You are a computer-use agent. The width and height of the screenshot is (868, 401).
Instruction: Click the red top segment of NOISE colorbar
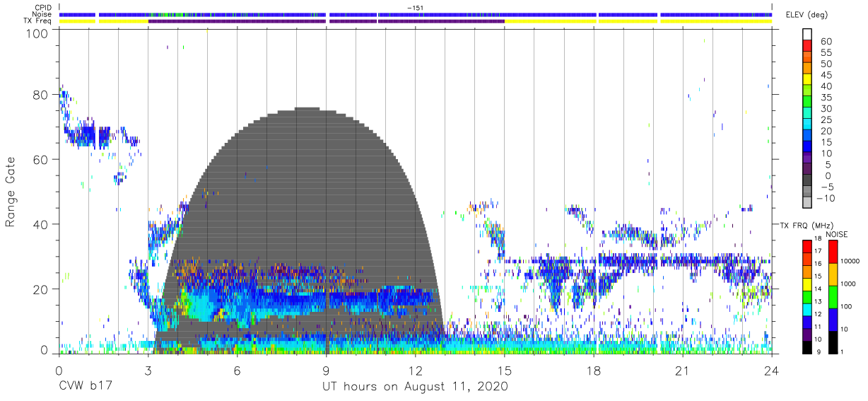click(x=832, y=251)
